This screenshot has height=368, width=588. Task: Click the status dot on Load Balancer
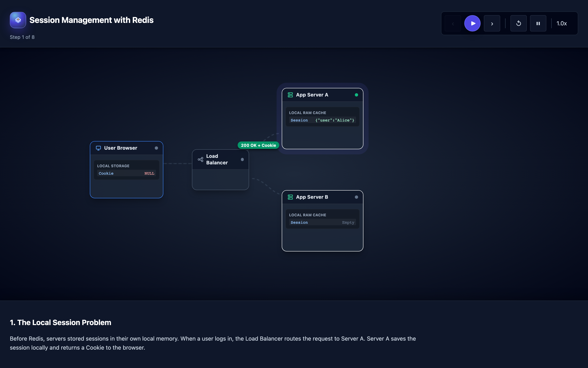point(242,159)
